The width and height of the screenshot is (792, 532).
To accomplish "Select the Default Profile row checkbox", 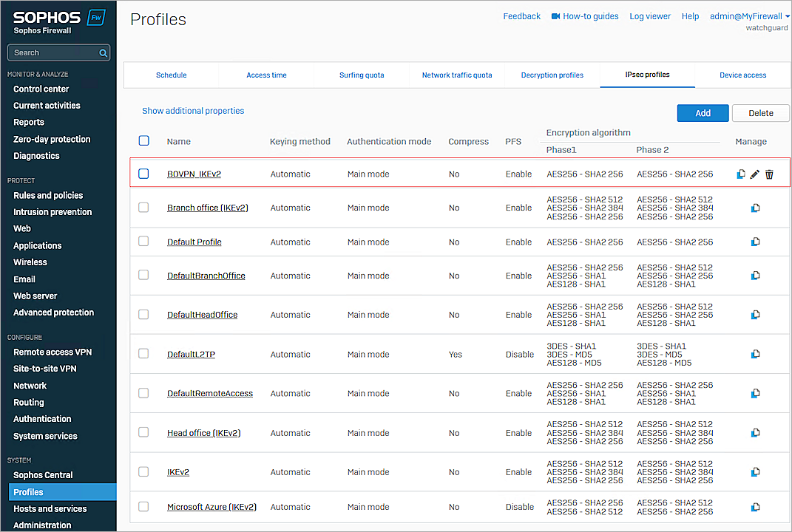I will [x=143, y=242].
